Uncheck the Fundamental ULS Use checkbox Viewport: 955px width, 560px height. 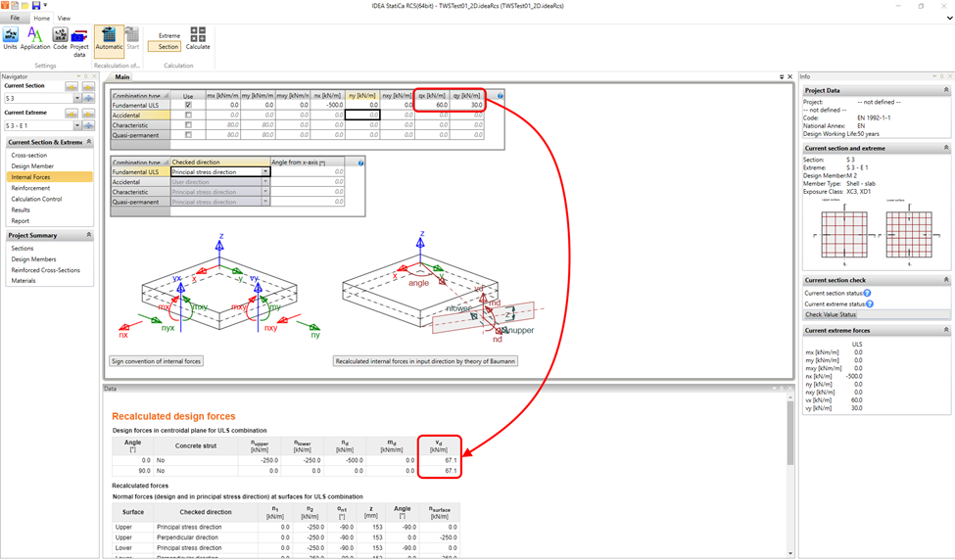coord(188,105)
